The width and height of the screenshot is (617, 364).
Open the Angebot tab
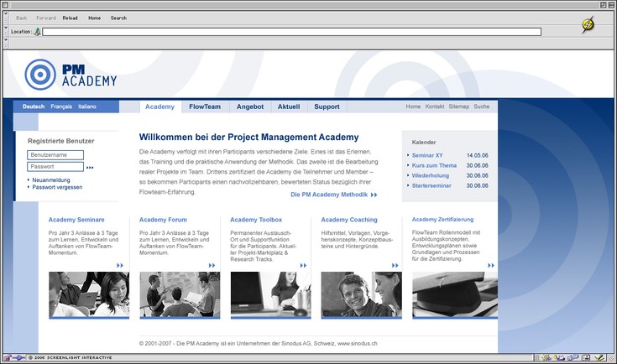pos(250,107)
